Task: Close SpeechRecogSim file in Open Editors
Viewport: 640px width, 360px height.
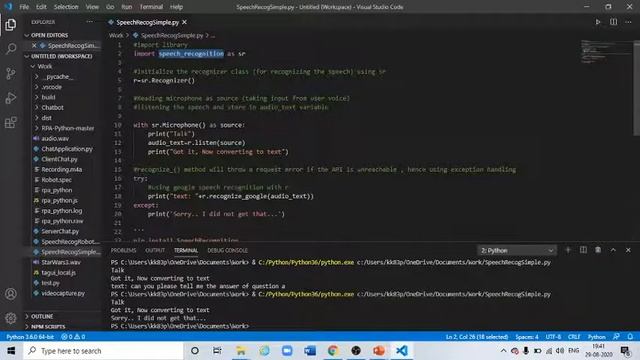Action: (34, 45)
